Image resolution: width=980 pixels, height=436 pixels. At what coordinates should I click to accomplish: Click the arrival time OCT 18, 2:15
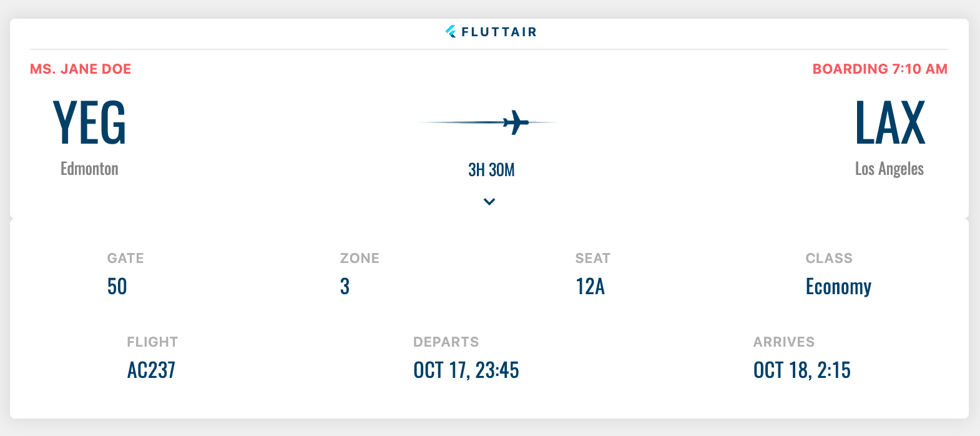(x=802, y=370)
